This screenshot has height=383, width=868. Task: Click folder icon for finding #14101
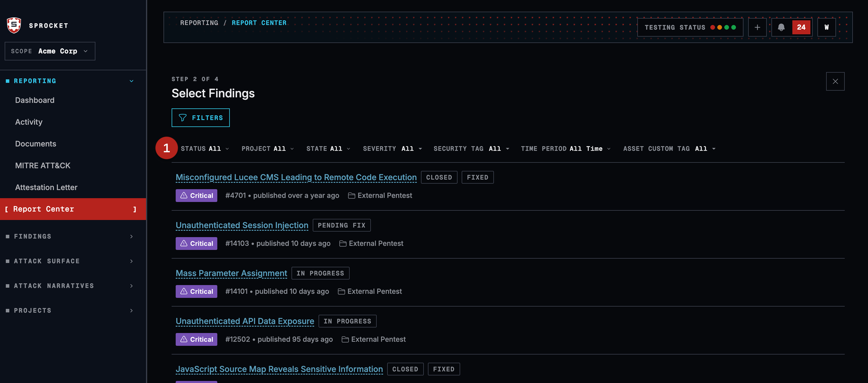pyautogui.click(x=341, y=291)
